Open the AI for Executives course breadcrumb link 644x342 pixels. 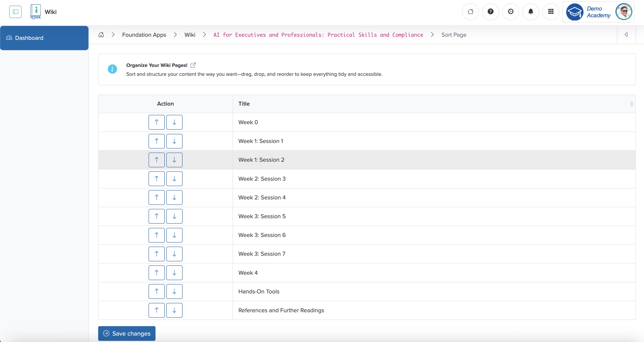pos(318,35)
